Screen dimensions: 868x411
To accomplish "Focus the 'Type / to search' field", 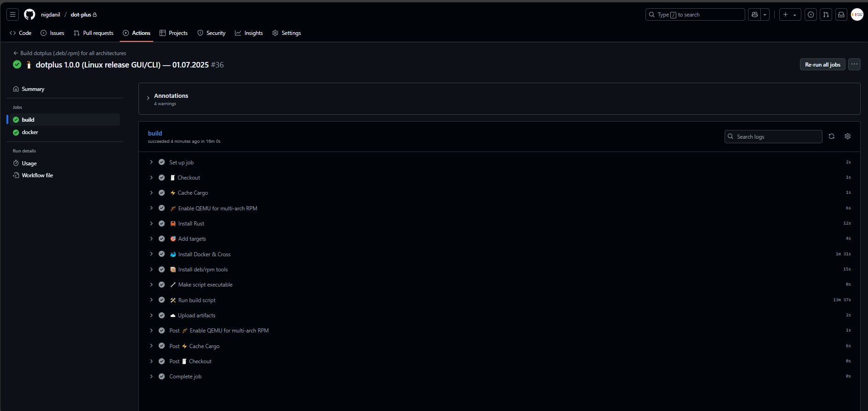I will click(x=695, y=15).
